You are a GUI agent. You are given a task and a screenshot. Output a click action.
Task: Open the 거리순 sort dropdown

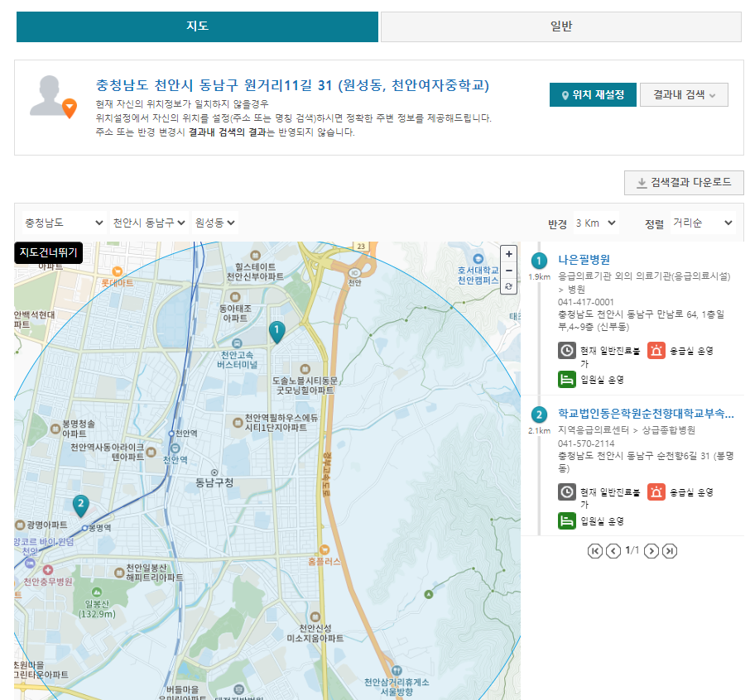[x=703, y=223]
